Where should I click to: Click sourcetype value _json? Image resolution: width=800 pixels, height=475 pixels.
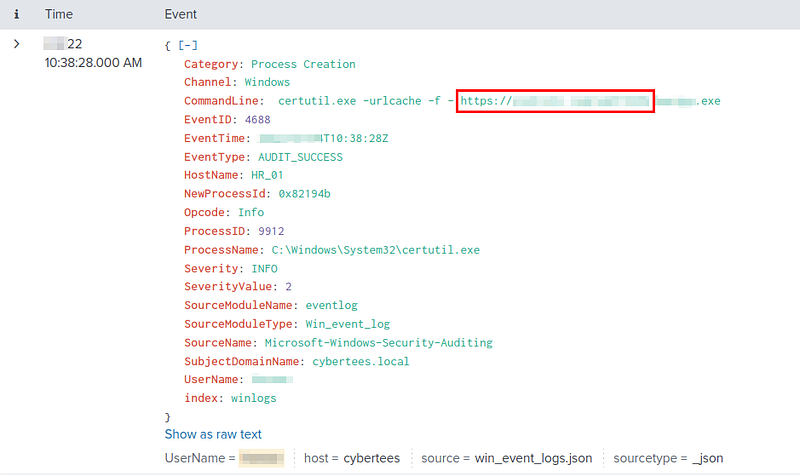tap(708, 458)
